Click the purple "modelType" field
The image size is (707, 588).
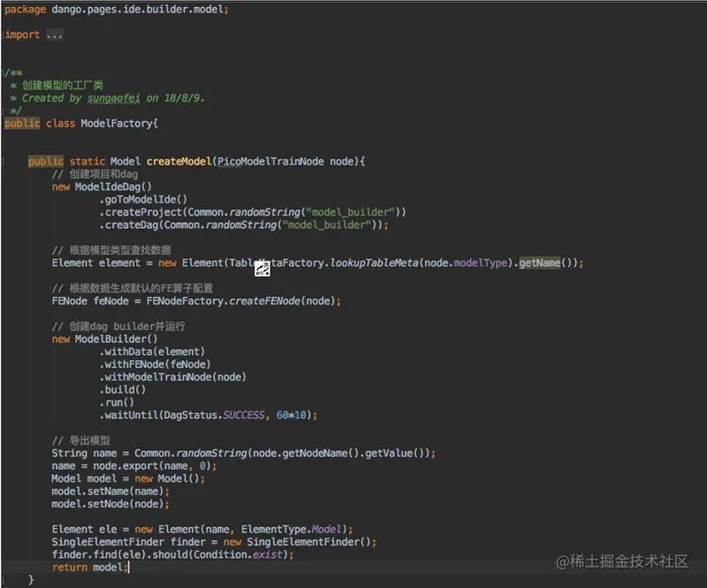(480, 263)
